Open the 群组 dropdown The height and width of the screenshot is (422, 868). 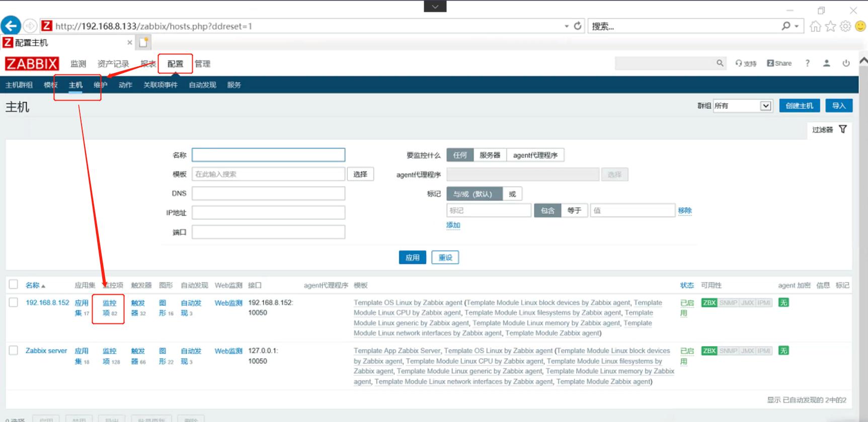743,106
